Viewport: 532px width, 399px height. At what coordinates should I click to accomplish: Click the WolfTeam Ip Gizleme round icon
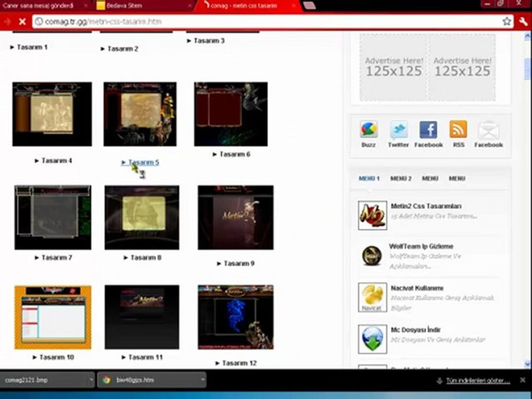tap(372, 255)
